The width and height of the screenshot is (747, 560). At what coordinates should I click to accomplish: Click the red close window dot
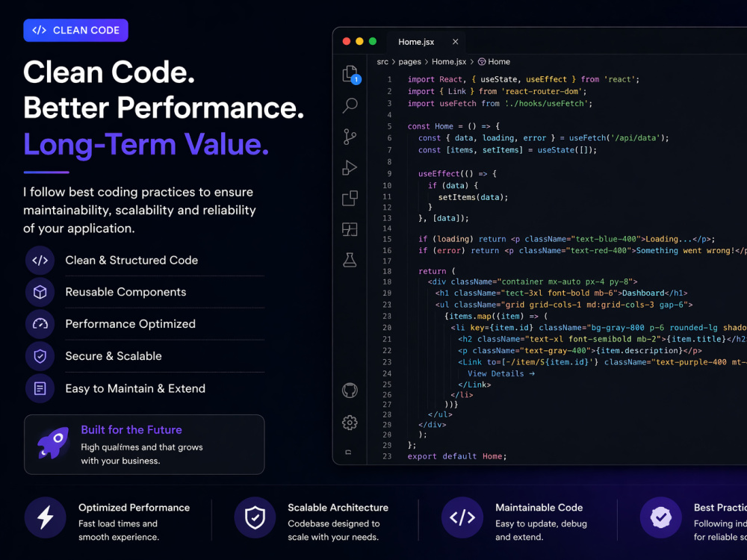(347, 41)
